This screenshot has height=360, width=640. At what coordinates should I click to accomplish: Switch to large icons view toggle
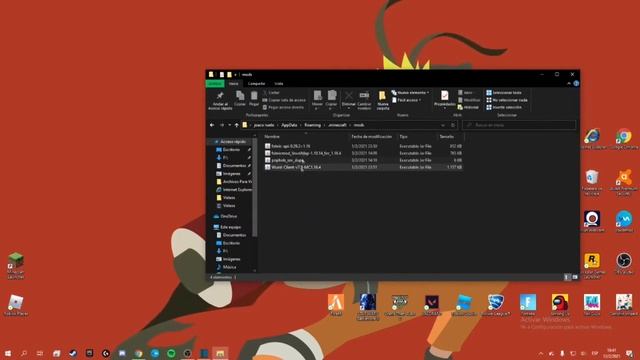[575, 277]
